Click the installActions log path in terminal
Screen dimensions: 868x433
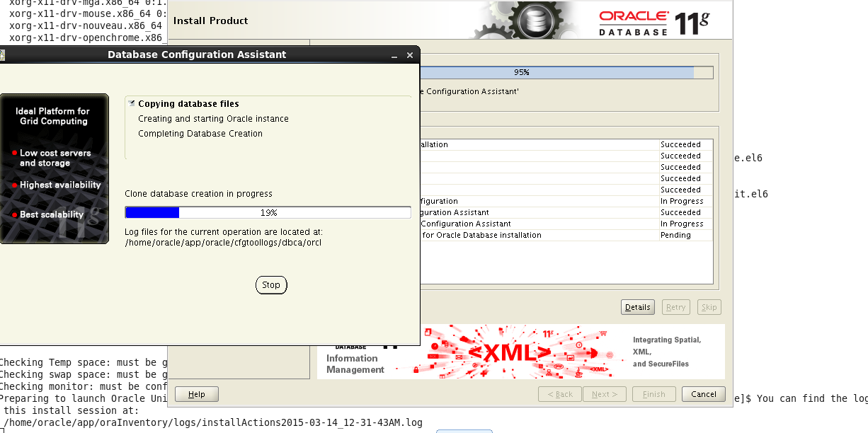coord(212,422)
